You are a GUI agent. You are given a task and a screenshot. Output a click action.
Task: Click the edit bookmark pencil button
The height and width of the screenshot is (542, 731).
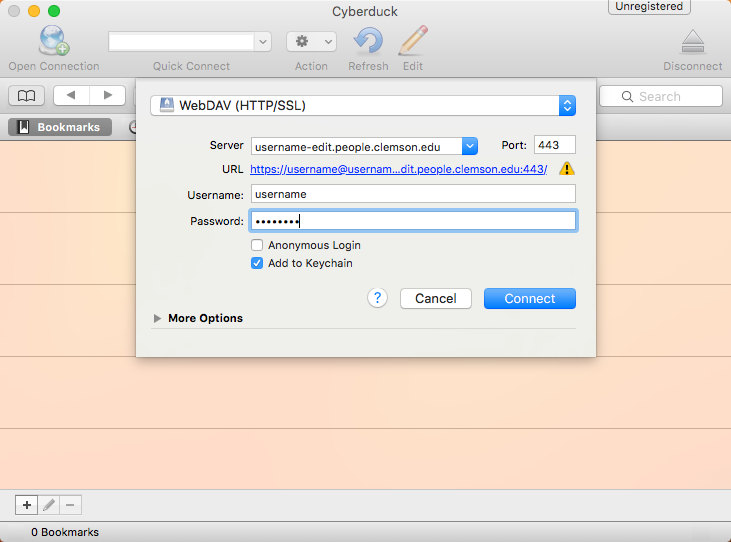point(48,505)
